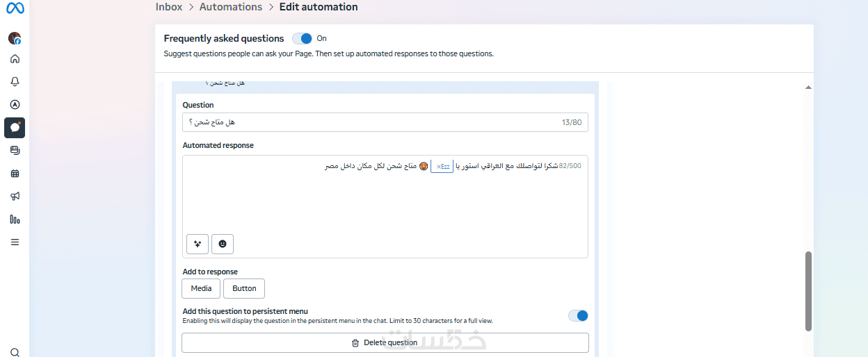868x357 pixels.
Task: Open the emoji picker for the response
Action: (223, 244)
